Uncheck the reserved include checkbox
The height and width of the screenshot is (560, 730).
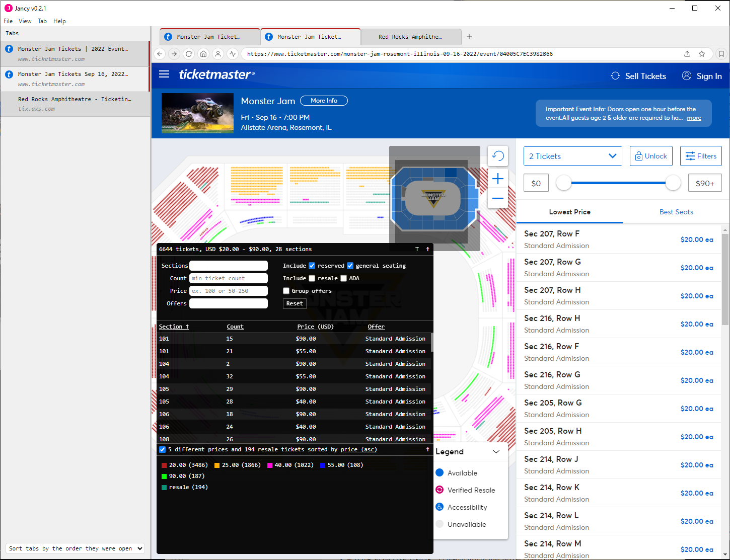[312, 266]
